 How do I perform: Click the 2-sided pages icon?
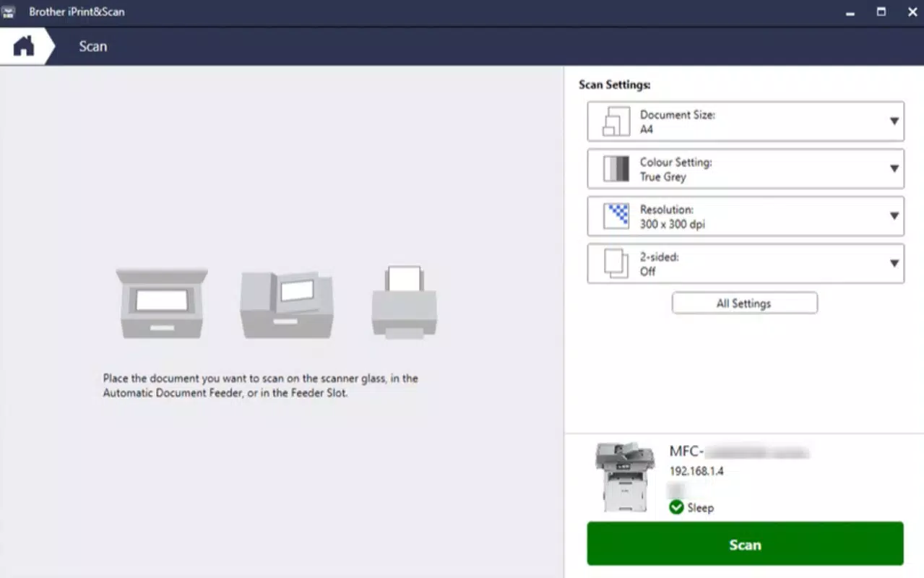[616, 264]
